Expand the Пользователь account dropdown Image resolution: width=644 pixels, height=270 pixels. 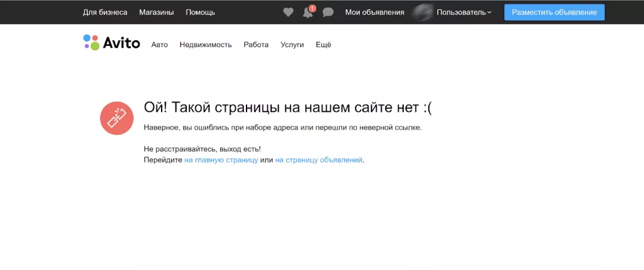464,12
